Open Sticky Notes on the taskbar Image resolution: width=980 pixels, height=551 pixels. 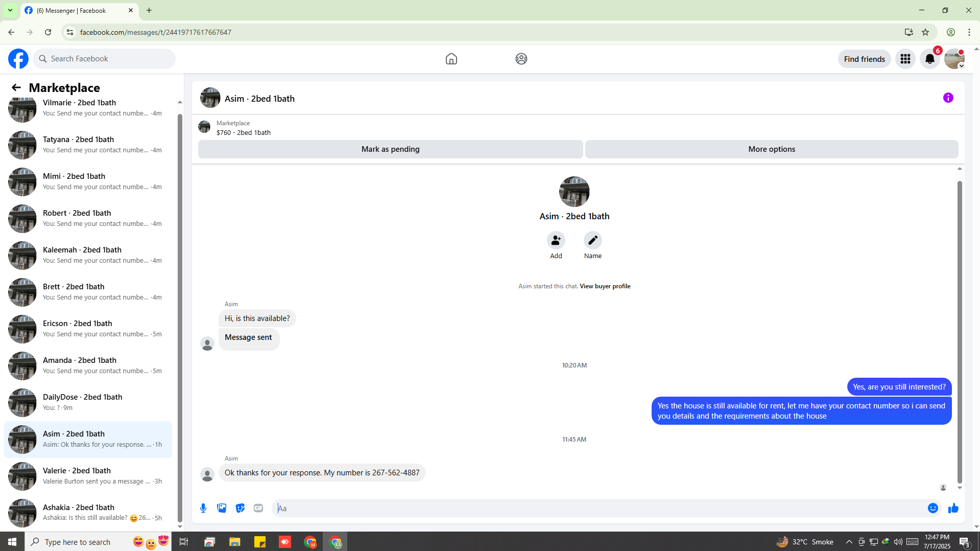260,542
